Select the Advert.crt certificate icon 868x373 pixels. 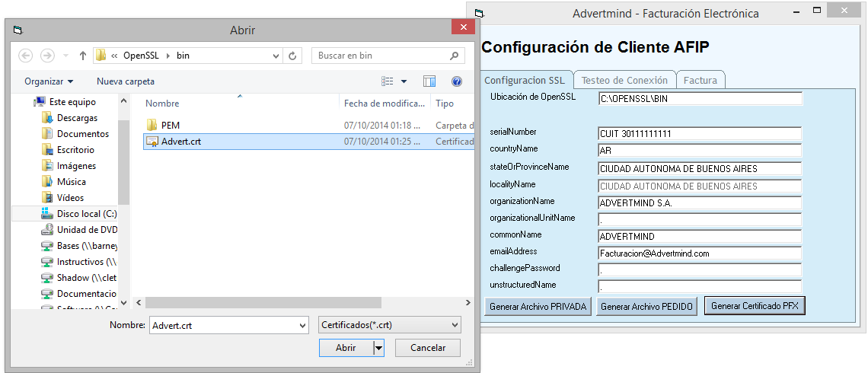(x=152, y=141)
